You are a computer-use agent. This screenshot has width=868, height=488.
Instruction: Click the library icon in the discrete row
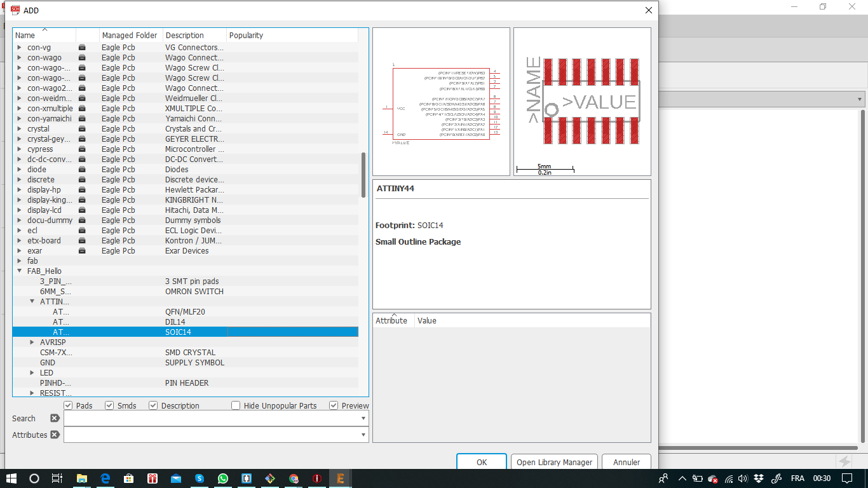pos(82,180)
